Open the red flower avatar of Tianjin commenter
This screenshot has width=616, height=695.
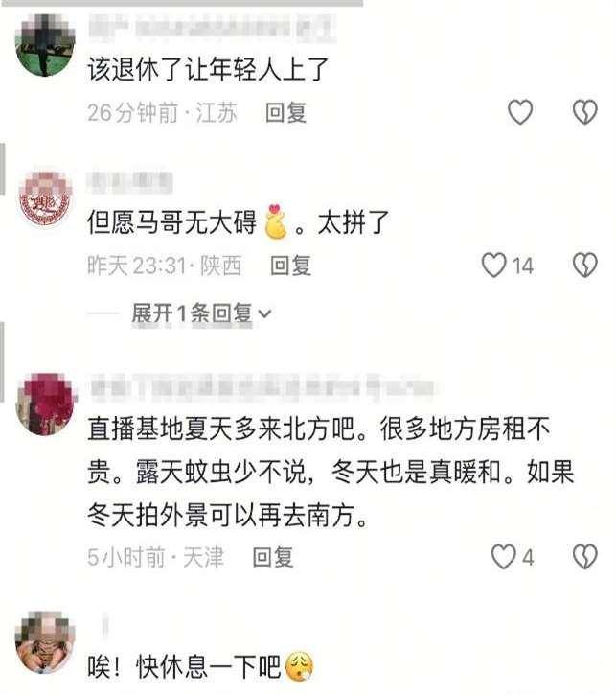tap(46, 405)
